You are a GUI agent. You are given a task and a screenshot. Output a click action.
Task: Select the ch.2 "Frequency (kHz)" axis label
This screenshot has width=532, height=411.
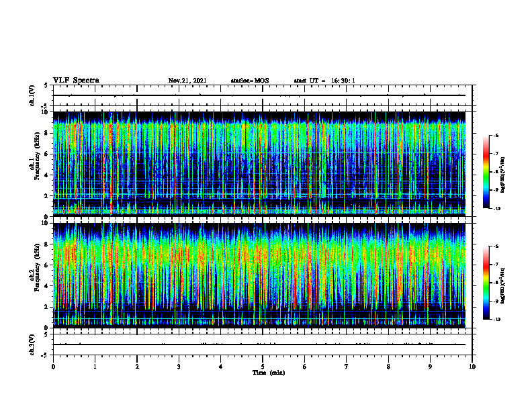39,267
